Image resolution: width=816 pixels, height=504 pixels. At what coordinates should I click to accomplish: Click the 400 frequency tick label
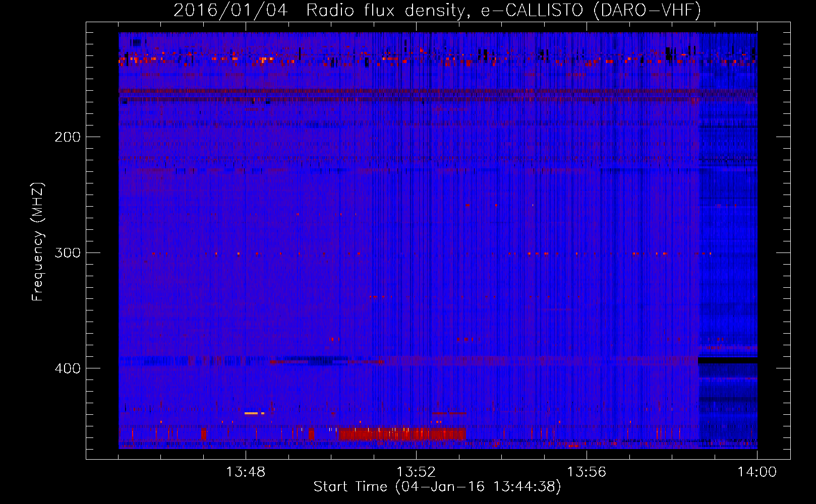(68, 368)
